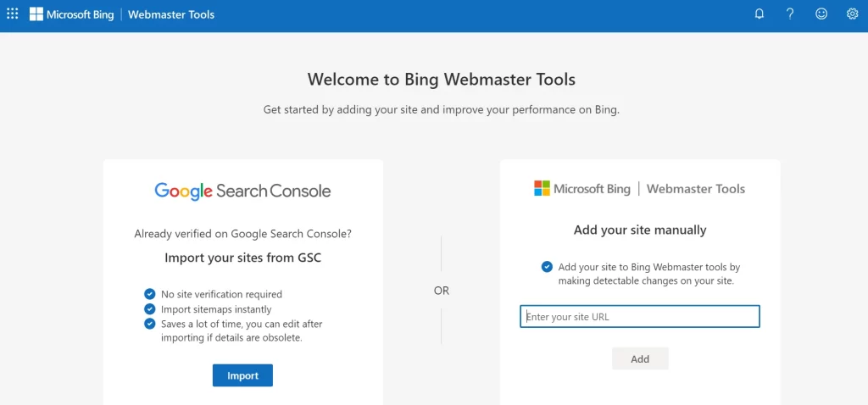The width and height of the screenshot is (868, 405).
Task: Click the Microsoft Bing logo in header
Action: [x=72, y=14]
